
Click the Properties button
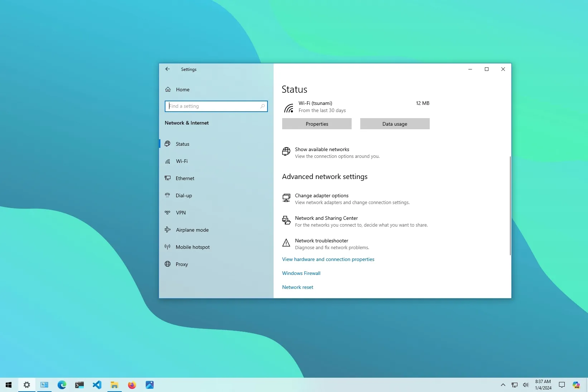pos(317,124)
